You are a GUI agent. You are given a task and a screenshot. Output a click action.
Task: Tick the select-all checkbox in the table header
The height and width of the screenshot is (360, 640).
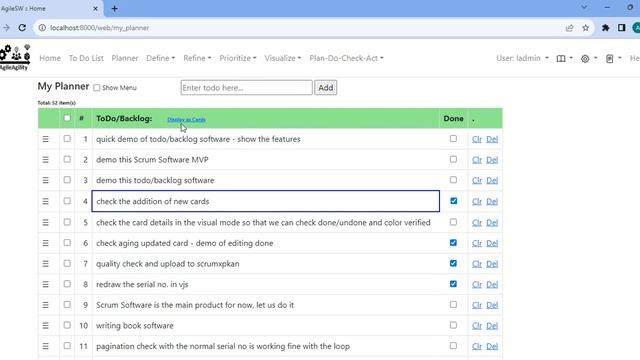click(x=67, y=118)
